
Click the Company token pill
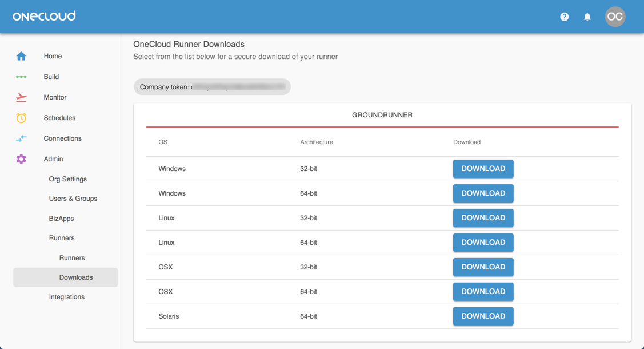click(x=212, y=87)
